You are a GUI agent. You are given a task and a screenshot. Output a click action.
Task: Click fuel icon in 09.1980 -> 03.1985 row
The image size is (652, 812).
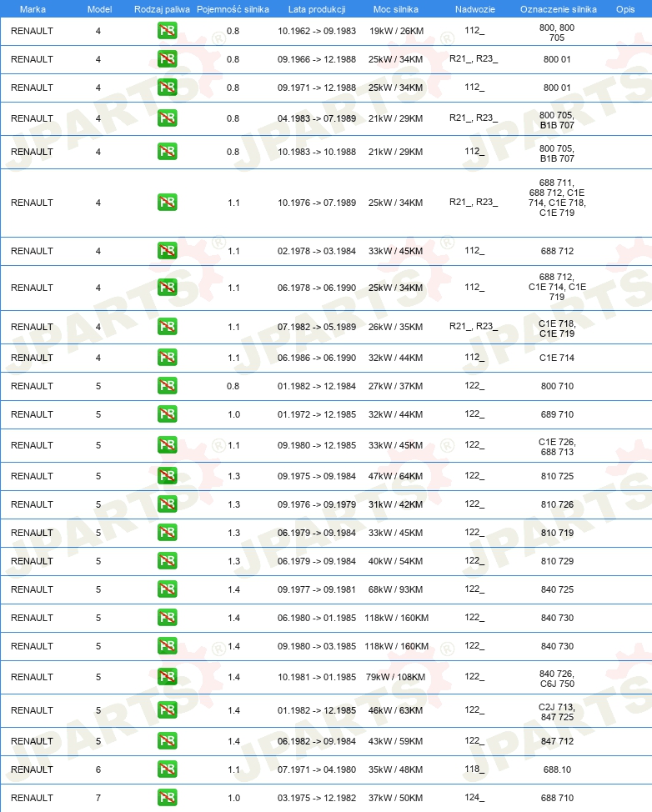click(x=168, y=646)
